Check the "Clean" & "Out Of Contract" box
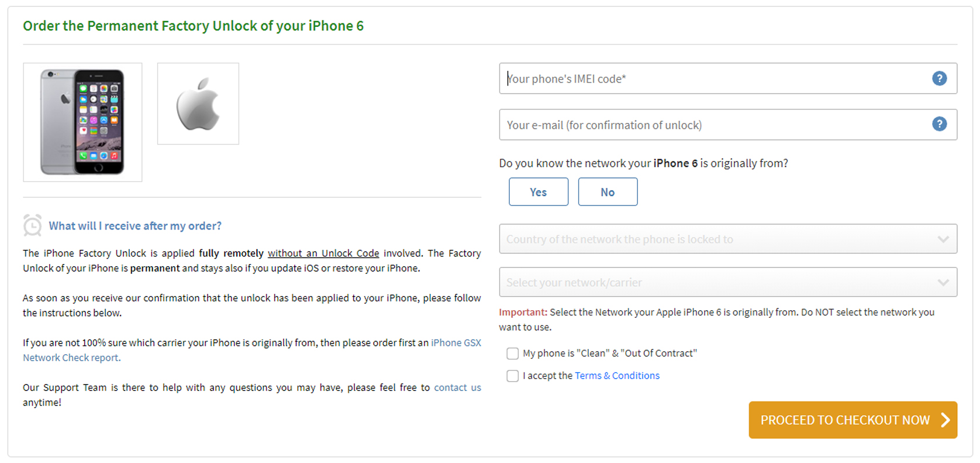This screenshot has height=463, width=980. pos(513,354)
